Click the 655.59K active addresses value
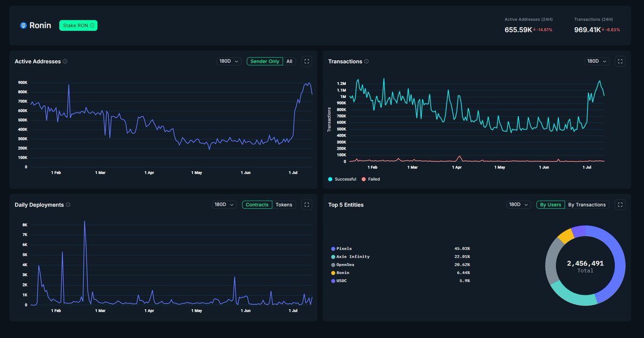644x338 pixels. coord(518,30)
